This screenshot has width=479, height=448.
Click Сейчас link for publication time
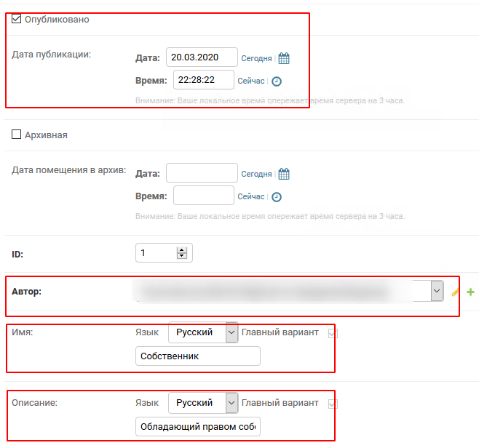coord(251,81)
